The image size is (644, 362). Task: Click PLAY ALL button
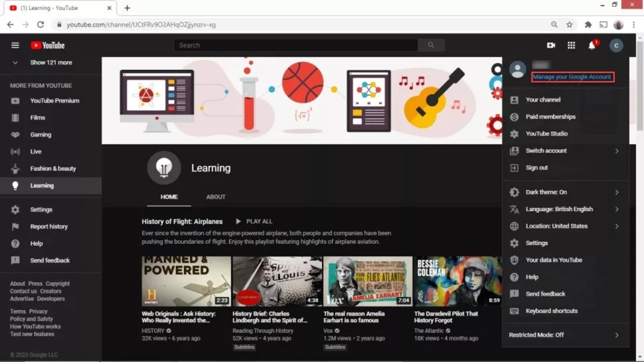[x=254, y=221]
